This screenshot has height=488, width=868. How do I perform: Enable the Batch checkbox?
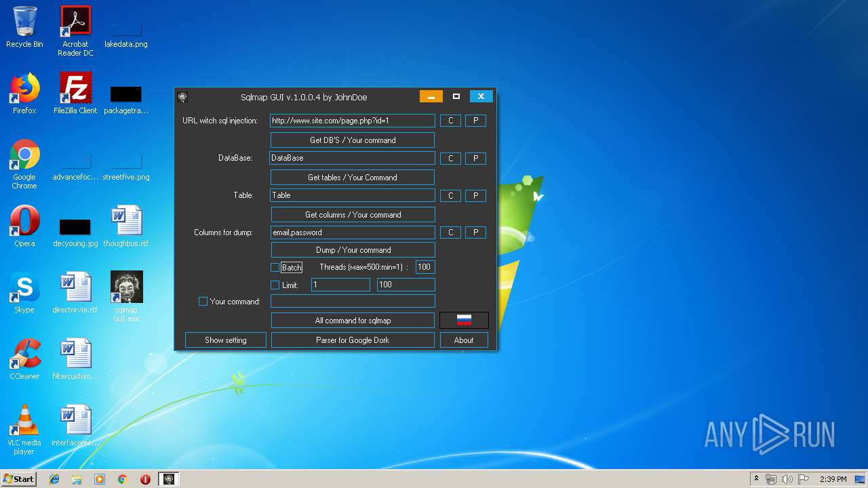[x=275, y=268]
